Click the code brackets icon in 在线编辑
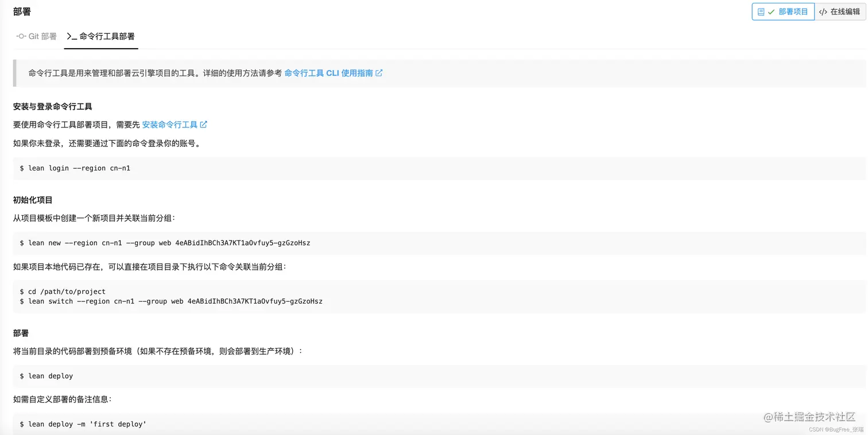 click(x=823, y=11)
